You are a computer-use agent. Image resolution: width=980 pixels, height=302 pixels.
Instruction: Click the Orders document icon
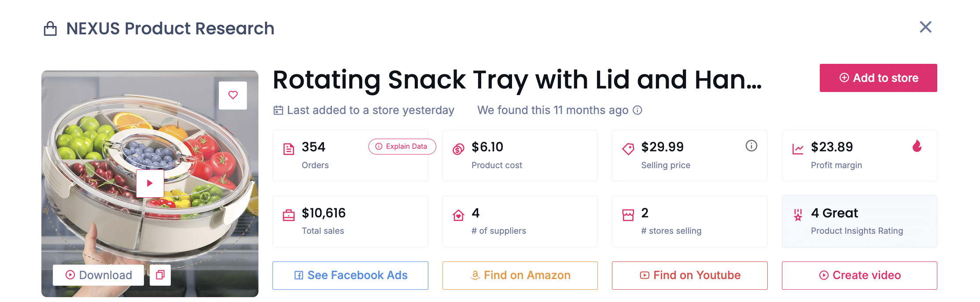[x=289, y=149]
